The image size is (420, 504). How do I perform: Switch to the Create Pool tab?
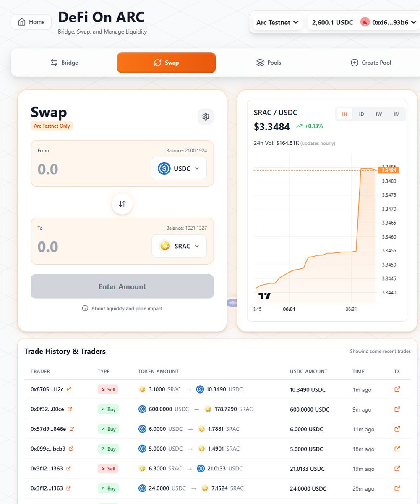tap(371, 63)
